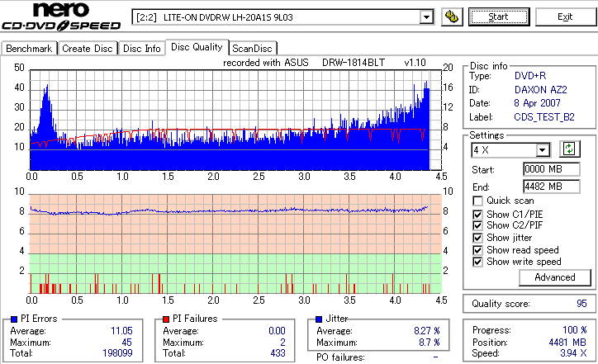The height and width of the screenshot is (364, 598).
Task: Uncheck Show C2/PIF
Action: tap(477, 225)
